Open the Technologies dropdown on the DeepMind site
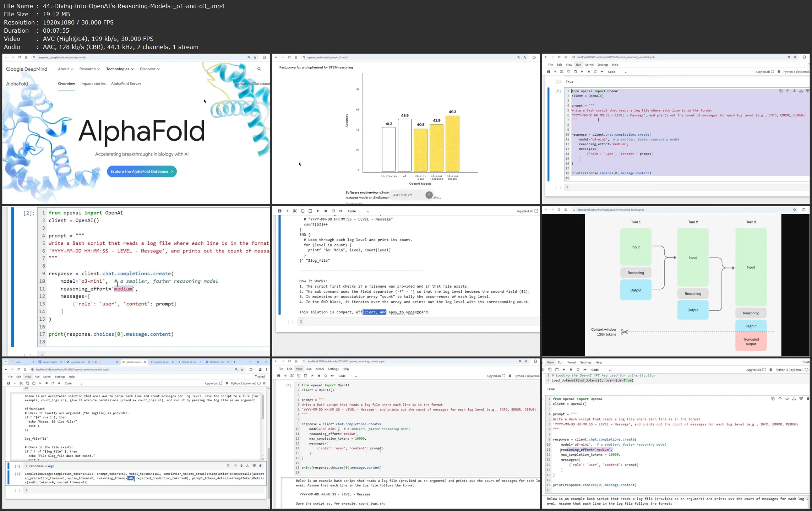812x511 pixels. point(120,69)
